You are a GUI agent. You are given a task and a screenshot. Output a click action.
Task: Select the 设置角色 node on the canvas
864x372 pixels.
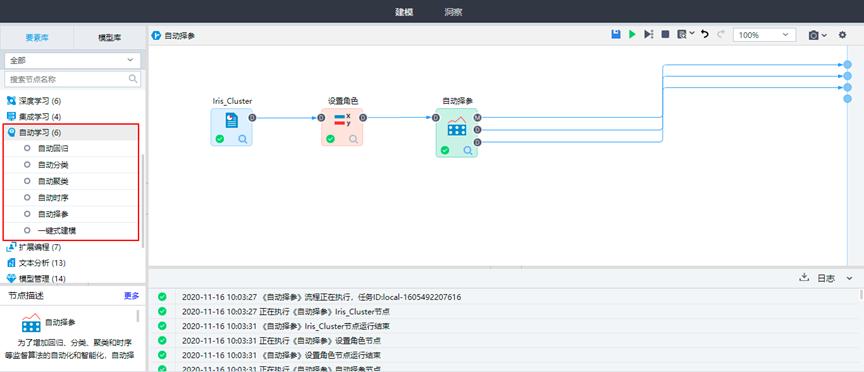tap(342, 127)
